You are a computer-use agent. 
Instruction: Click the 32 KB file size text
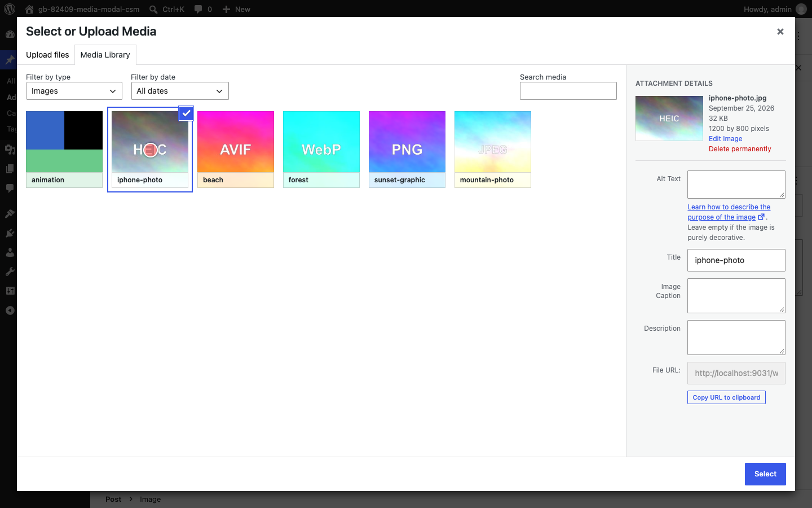click(718, 119)
